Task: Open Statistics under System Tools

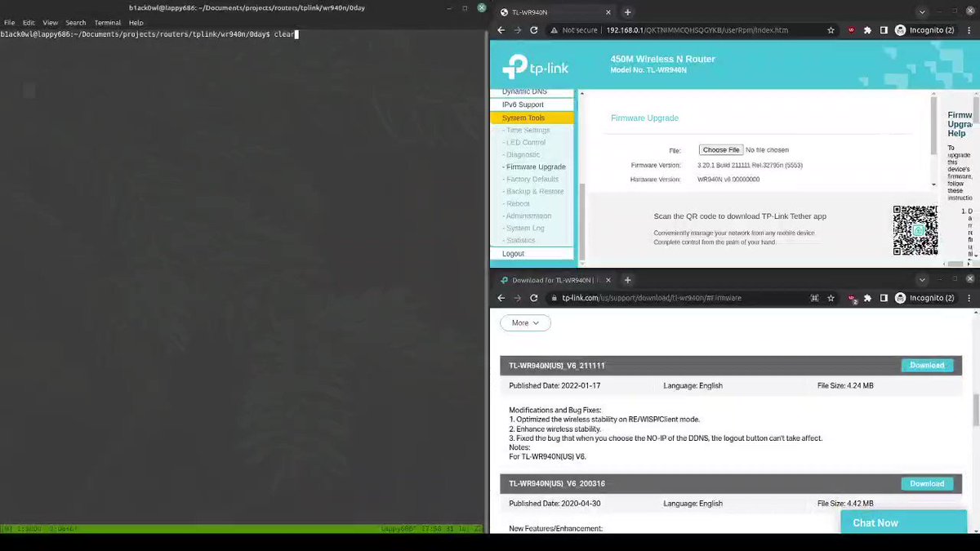Action: click(519, 240)
